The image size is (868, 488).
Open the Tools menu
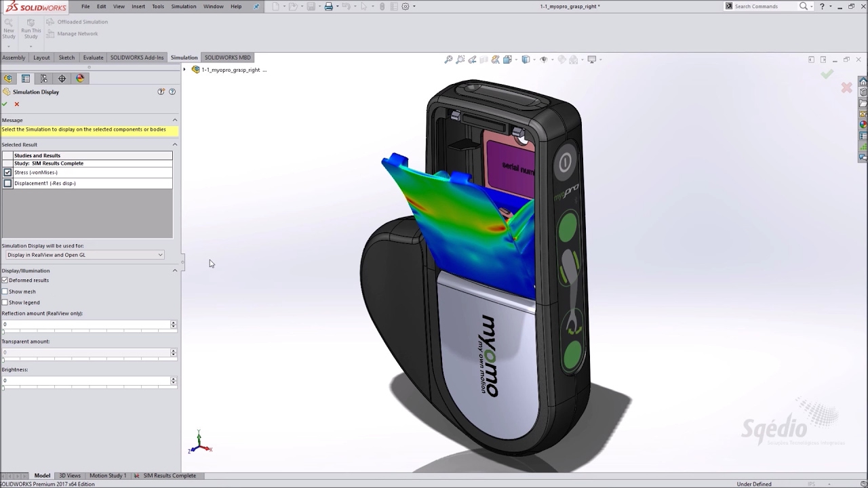click(158, 6)
